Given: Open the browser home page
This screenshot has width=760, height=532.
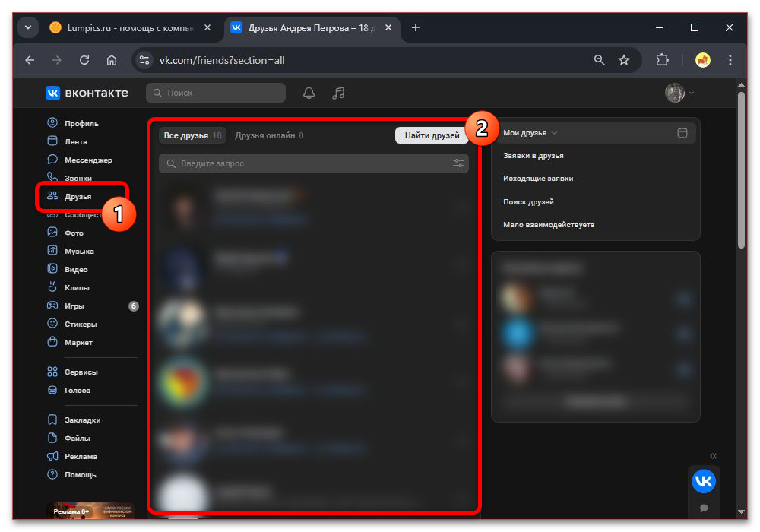Looking at the screenshot, I should pyautogui.click(x=112, y=60).
